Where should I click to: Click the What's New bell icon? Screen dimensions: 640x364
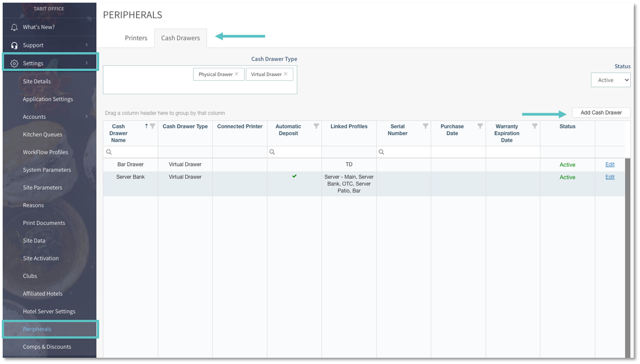pos(14,27)
